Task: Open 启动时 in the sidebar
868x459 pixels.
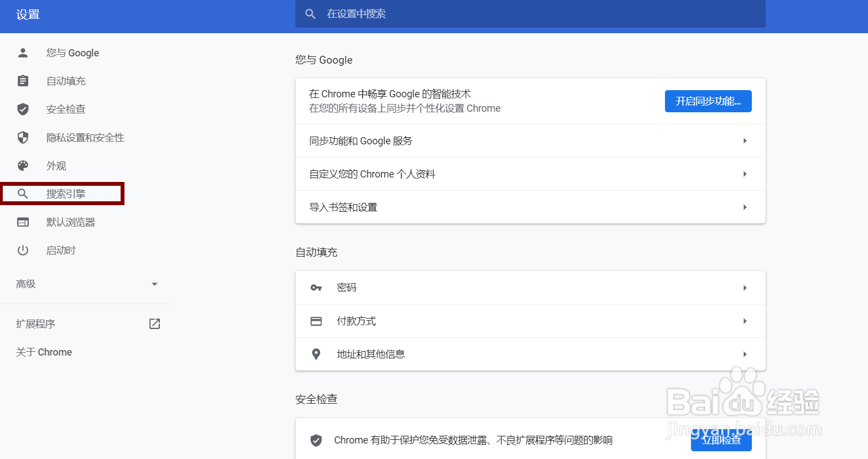Action: pyautogui.click(x=61, y=250)
